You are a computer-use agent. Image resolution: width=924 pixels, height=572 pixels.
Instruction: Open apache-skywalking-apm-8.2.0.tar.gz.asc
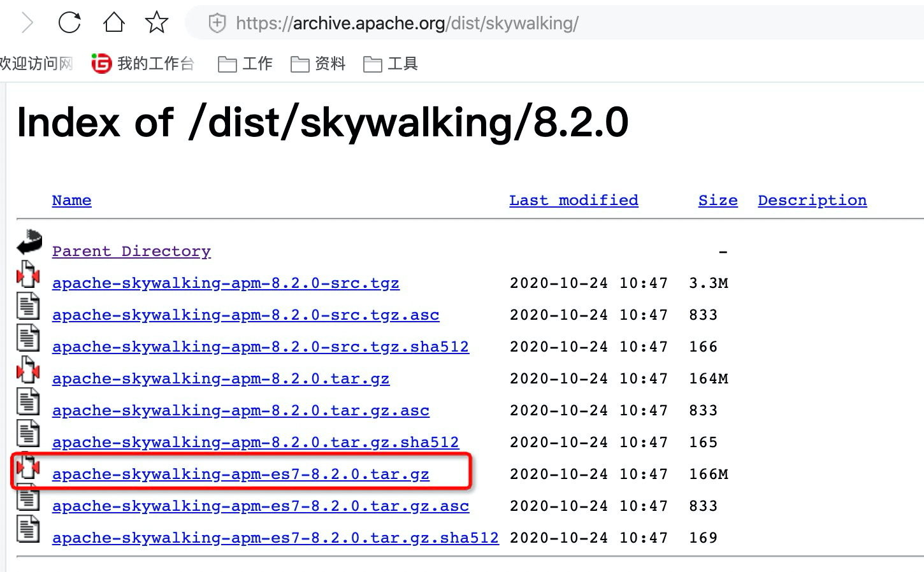coord(241,410)
